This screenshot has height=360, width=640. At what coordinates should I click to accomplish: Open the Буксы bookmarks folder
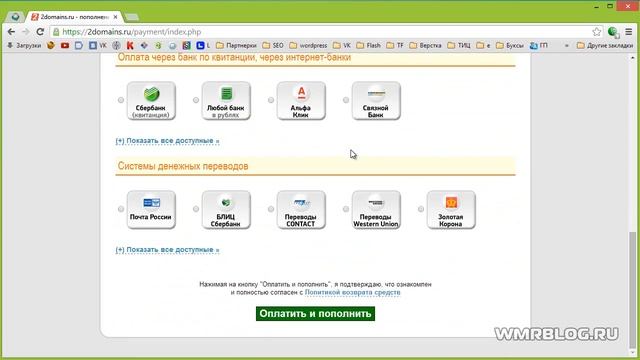point(510,45)
